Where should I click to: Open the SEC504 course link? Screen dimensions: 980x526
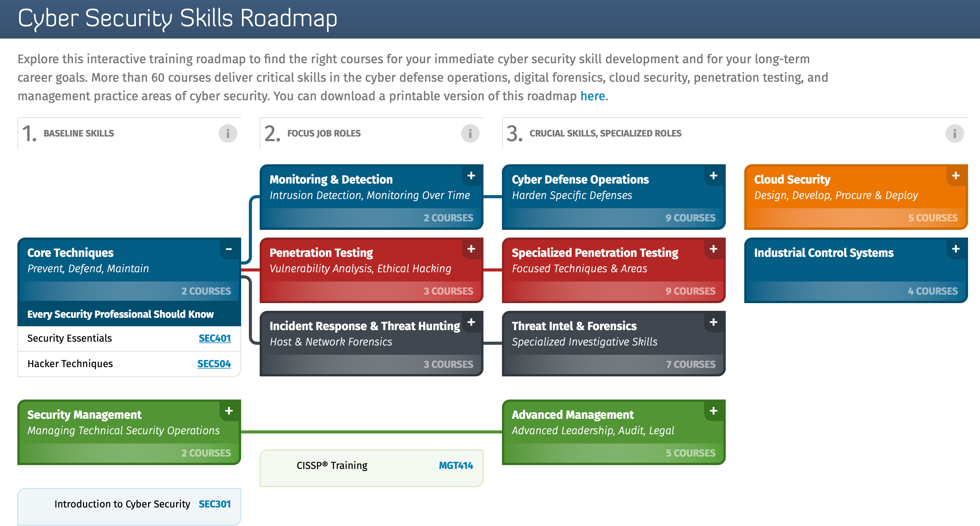tap(214, 364)
